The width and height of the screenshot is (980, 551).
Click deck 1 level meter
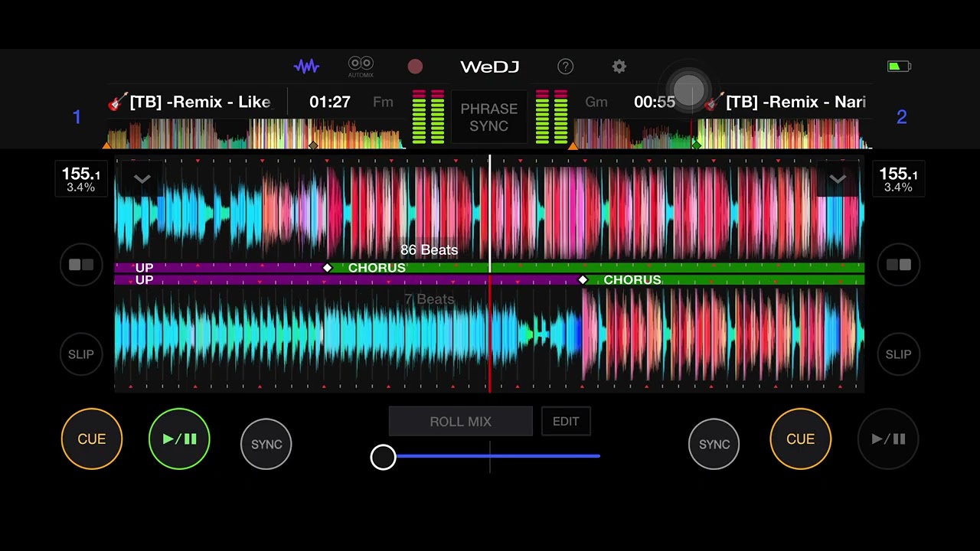428,117
